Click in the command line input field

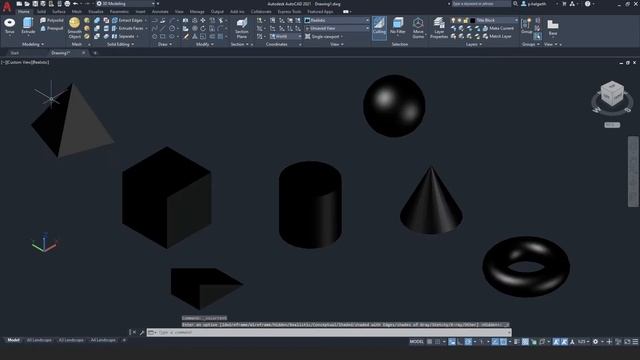pos(329,332)
